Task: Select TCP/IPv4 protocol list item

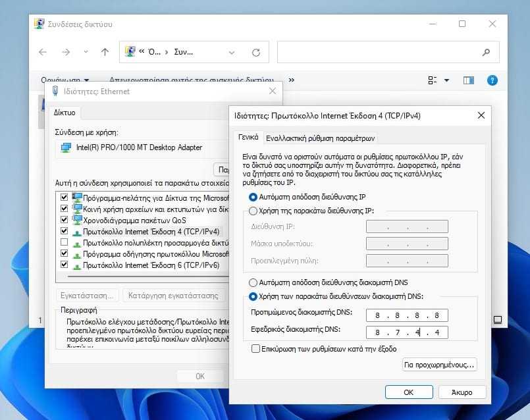Action: pos(151,232)
